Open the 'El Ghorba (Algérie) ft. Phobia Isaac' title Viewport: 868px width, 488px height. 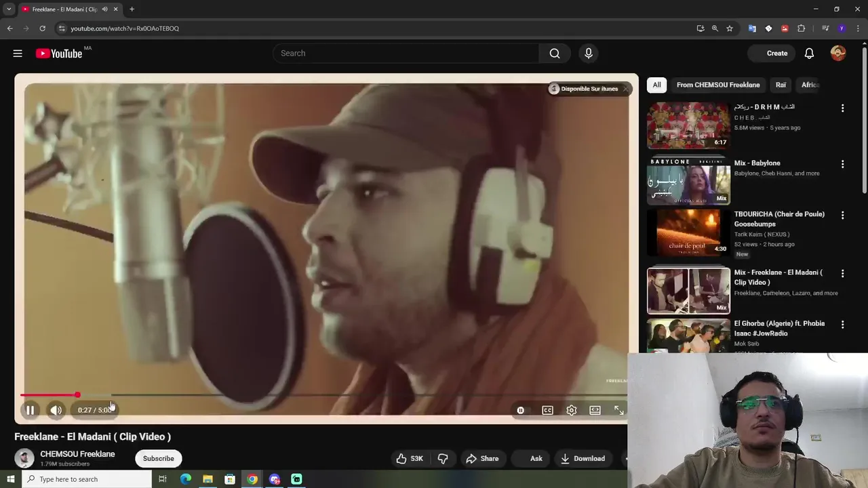pyautogui.click(x=779, y=328)
